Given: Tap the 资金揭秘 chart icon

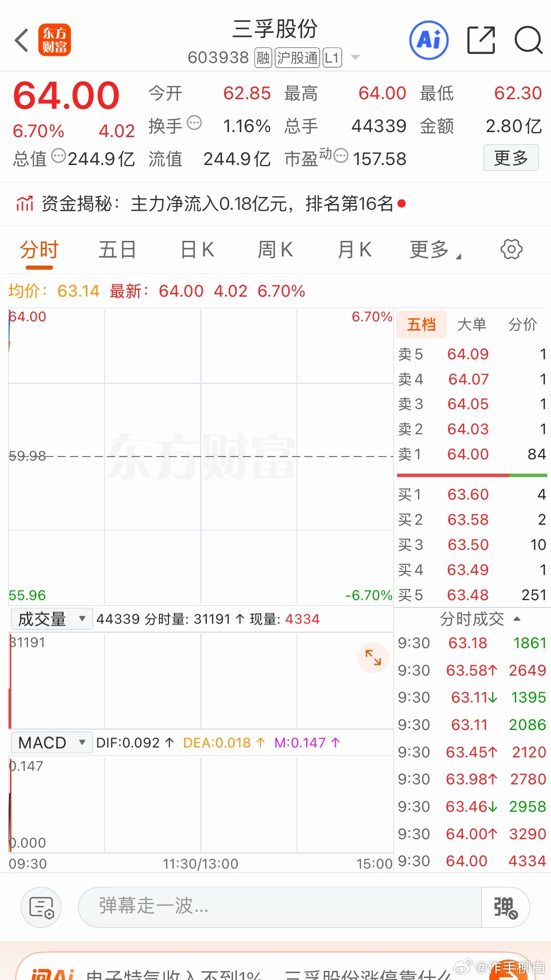Looking at the screenshot, I should 25,203.
